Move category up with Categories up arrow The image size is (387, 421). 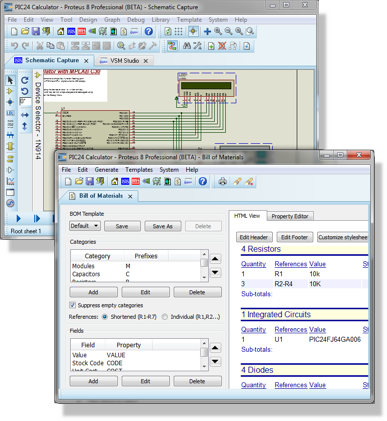(x=215, y=259)
